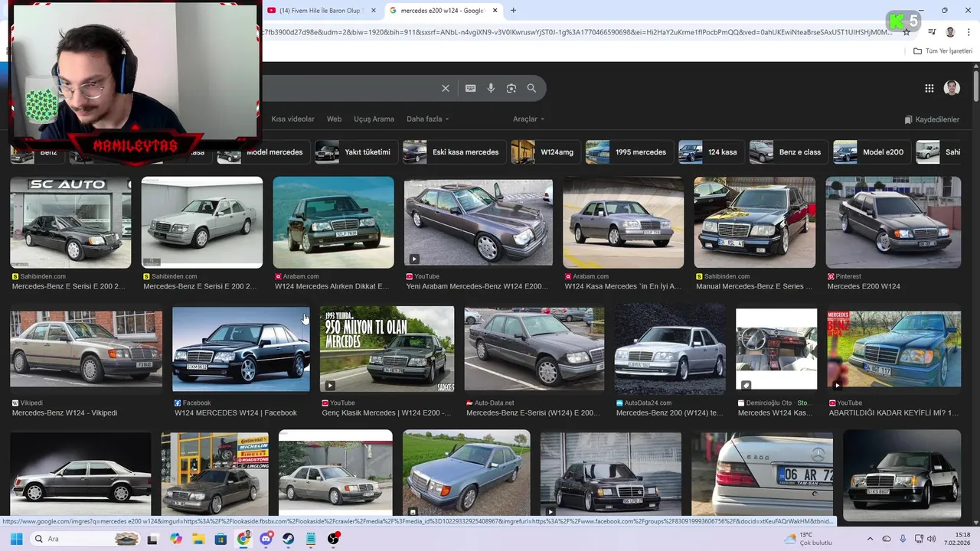980x551 pixels.
Task: Open the Uçuş Arama search tab
Action: click(374, 119)
